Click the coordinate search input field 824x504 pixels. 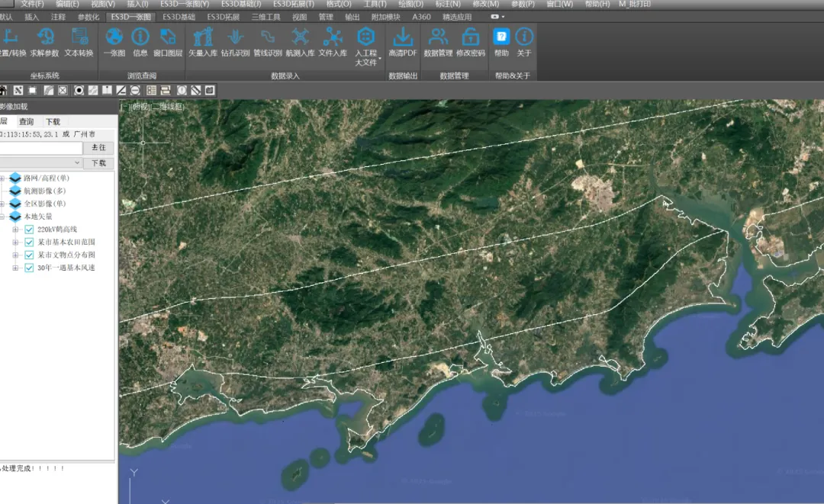coord(40,148)
